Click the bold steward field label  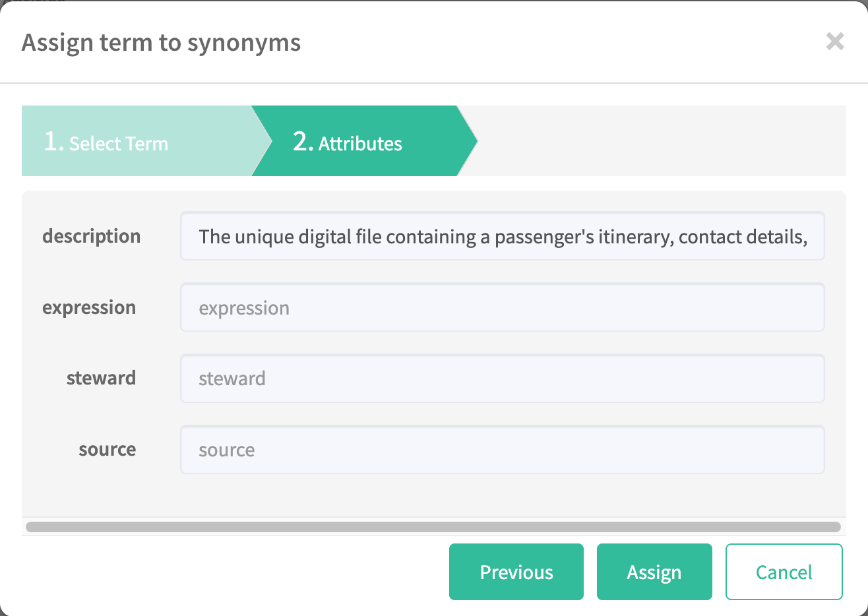click(101, 378)
